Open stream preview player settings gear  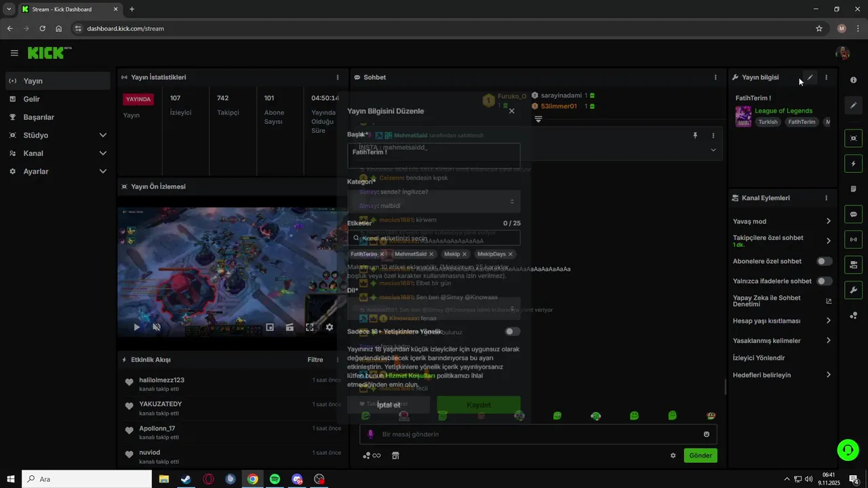point(330,327)
